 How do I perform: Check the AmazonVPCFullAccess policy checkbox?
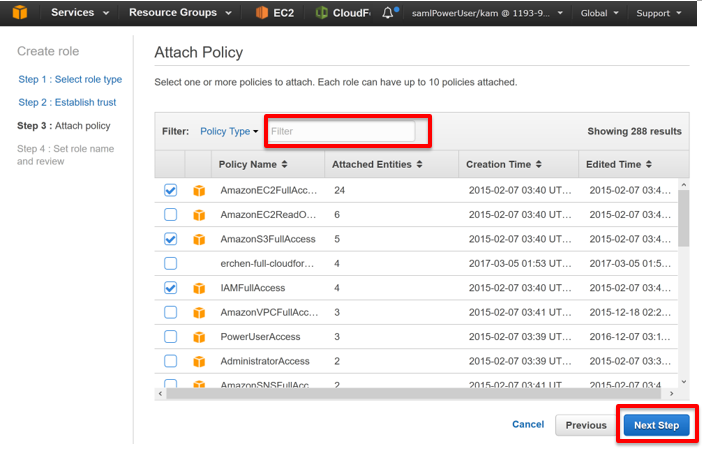click(171, 312)
